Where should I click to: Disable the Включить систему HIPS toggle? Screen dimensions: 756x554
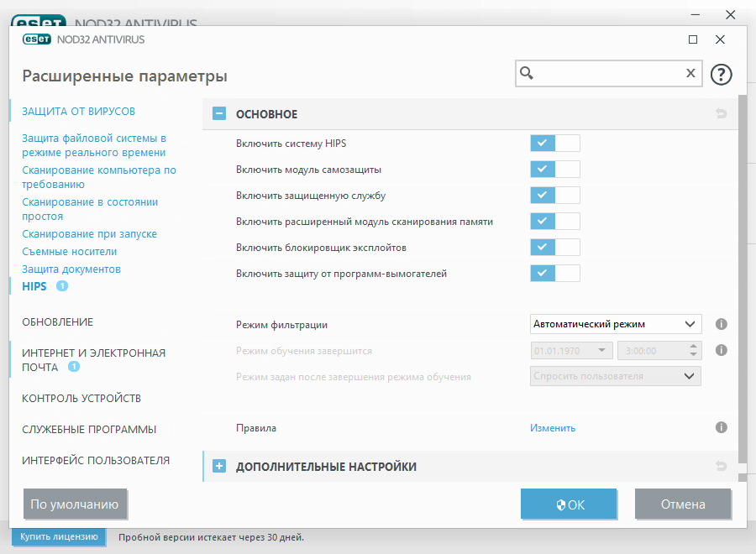coord(554,143)
